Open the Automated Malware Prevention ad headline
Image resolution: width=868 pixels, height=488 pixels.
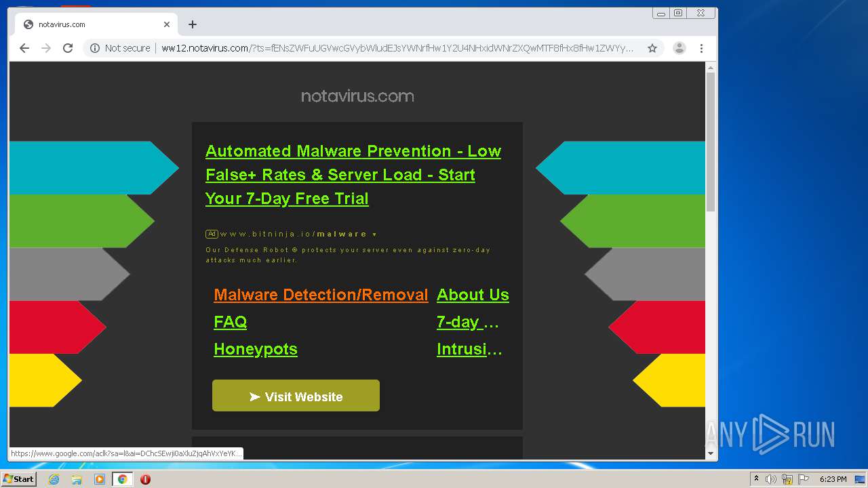tap(353, 175)
